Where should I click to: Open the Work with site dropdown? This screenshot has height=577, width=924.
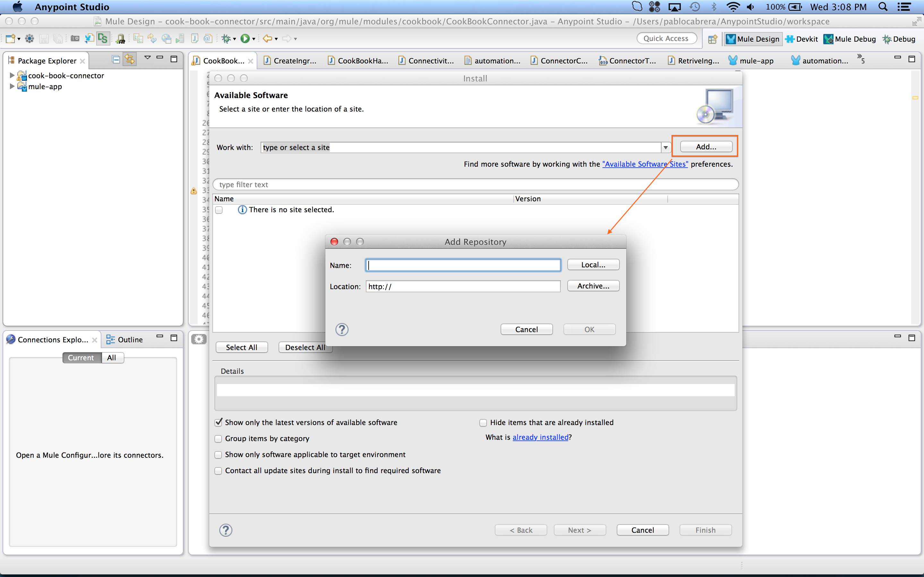665,147
